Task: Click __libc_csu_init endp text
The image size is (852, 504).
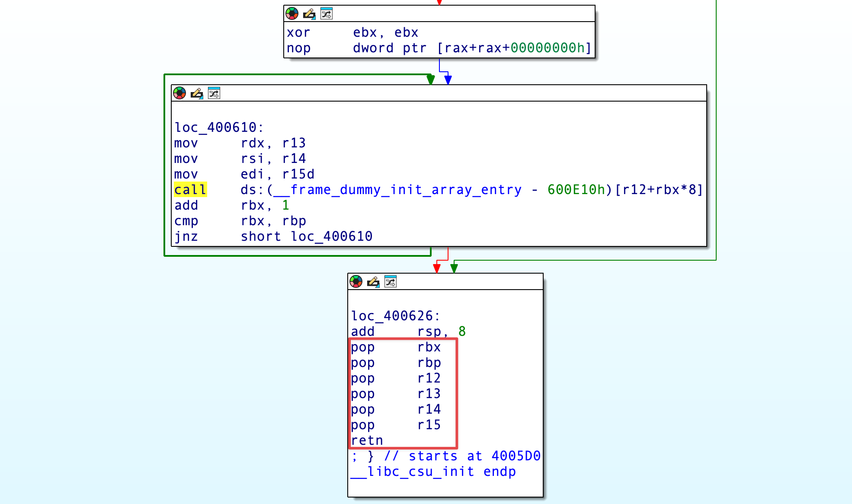Action: [x=433, y=472]
